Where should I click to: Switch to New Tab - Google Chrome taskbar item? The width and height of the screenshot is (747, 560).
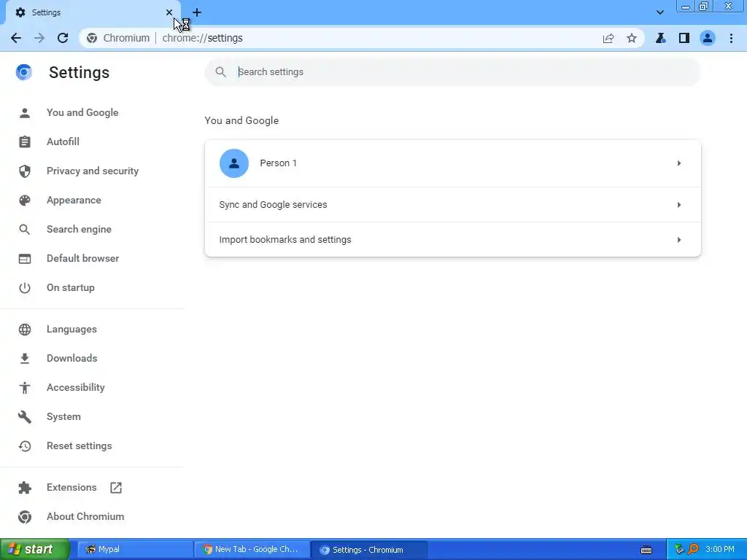(252, 550)
